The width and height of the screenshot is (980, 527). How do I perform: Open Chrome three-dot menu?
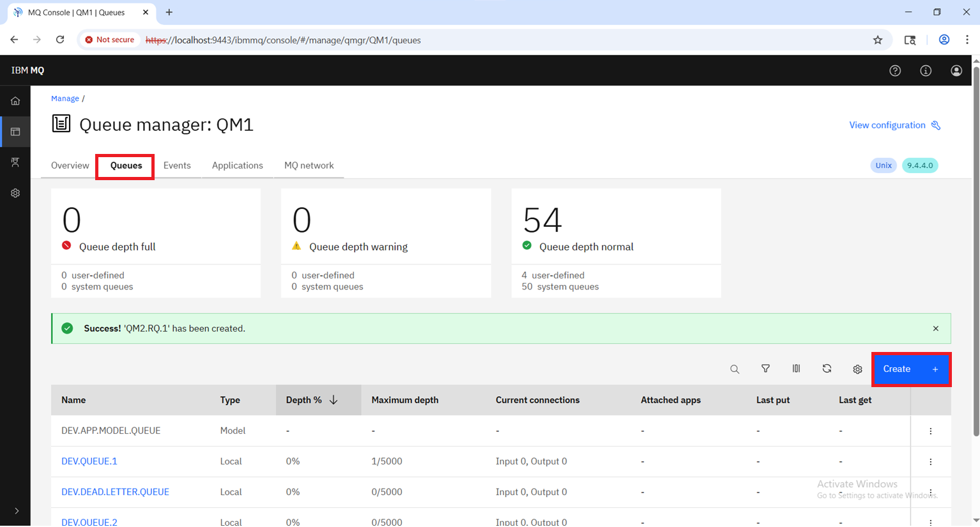[x=967, y=40]
